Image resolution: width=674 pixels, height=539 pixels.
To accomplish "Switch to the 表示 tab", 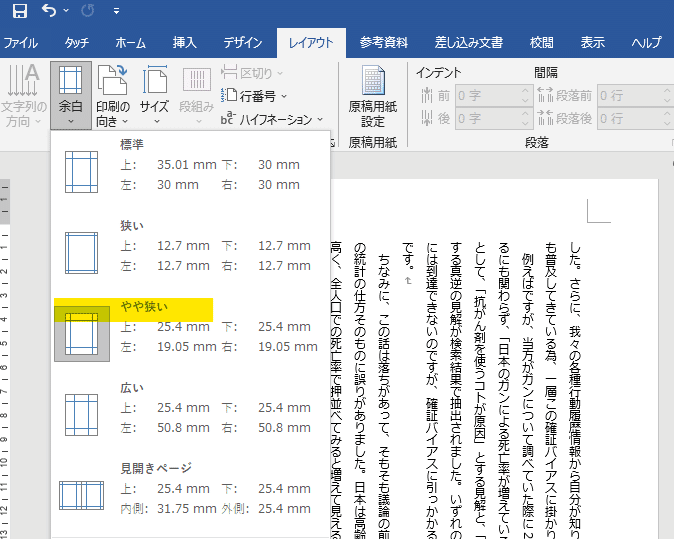I will (x=592, y=43).
